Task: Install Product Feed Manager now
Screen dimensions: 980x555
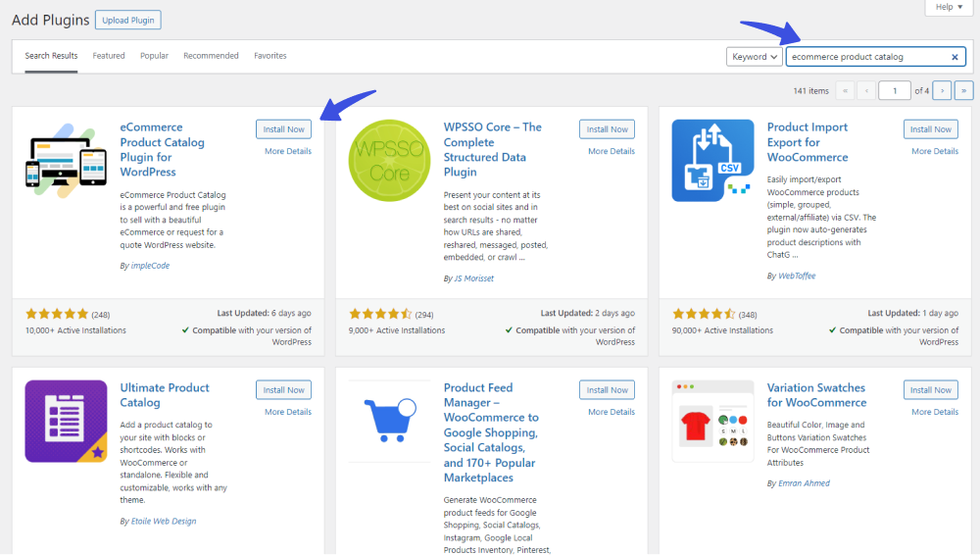Action: (607, 390)
